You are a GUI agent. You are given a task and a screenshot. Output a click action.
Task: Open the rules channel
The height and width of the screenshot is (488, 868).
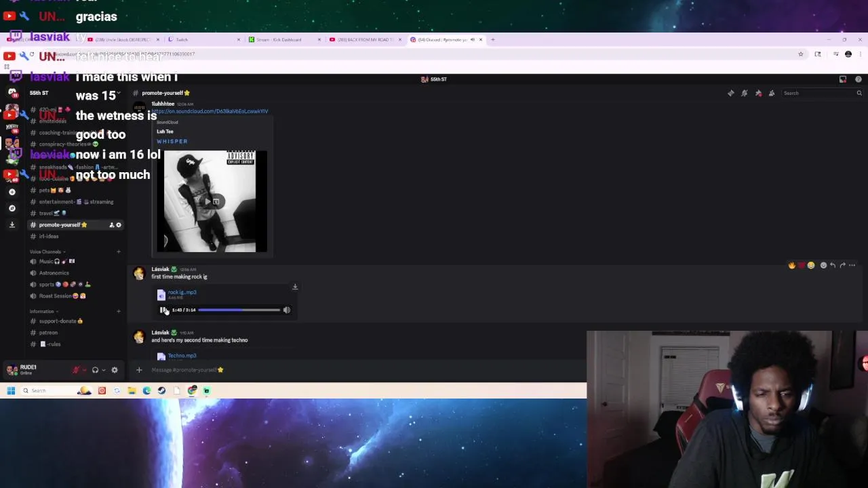(76, 344)
